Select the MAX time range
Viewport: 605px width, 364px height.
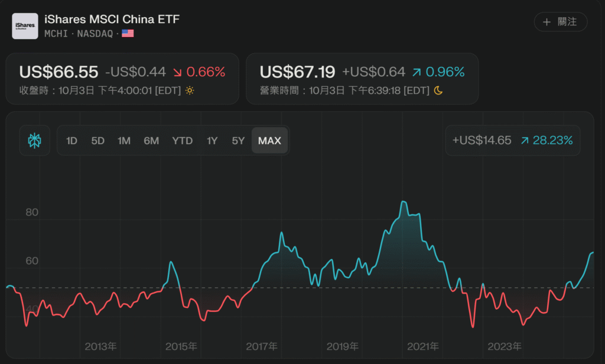(269, 141)
